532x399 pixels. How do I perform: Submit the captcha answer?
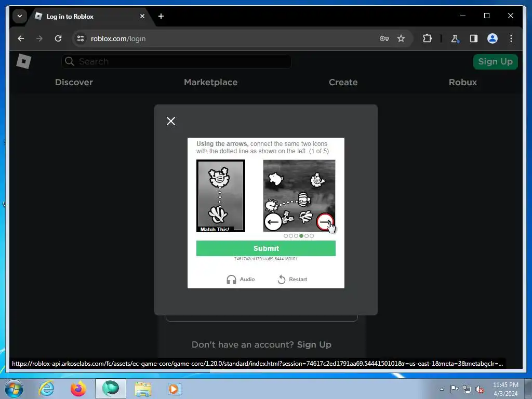click(266, 248)
